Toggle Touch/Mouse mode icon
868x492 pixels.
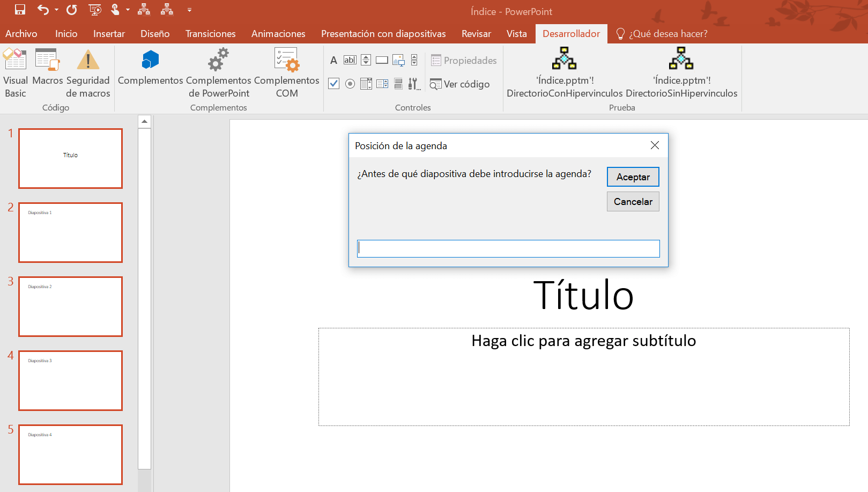[x=115, y=10]
